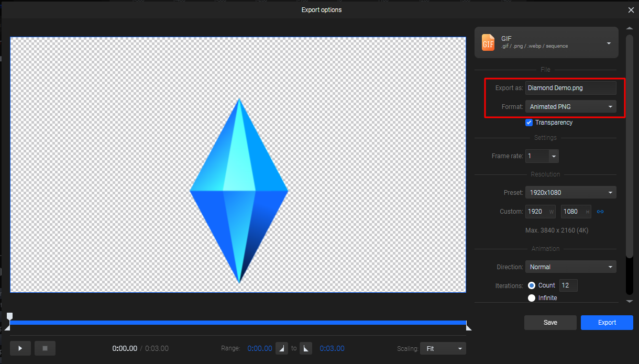Viewport: 639px width, 364px height.
Task: Click the range start time 0:00.00
Action: 260,348
